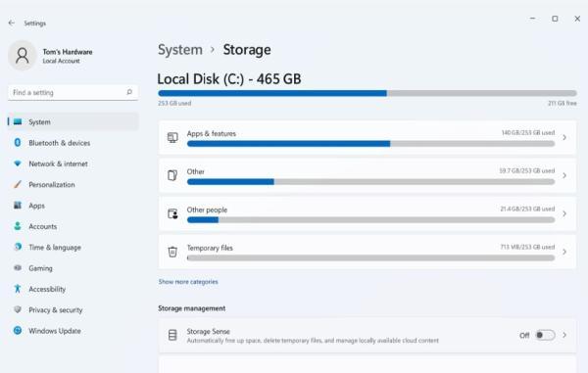Open Privacy & security label
Screen dimensions: 588x373
56,310
